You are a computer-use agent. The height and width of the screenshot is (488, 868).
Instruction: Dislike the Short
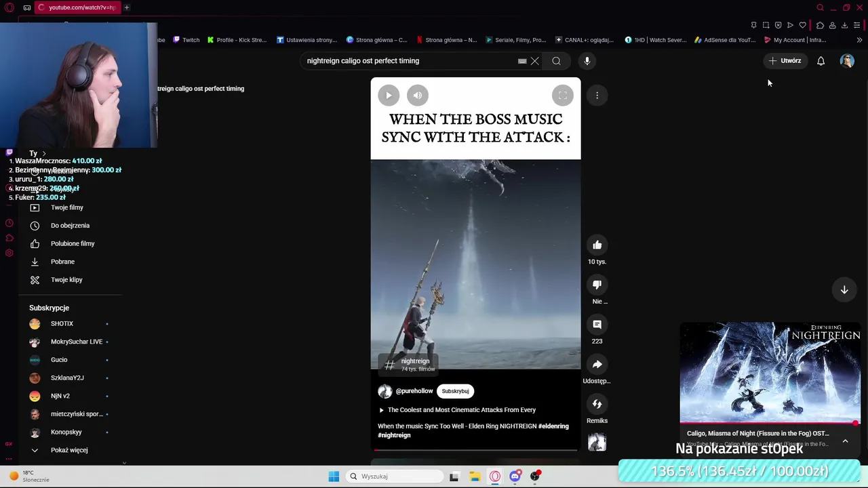tap(597, 285)
